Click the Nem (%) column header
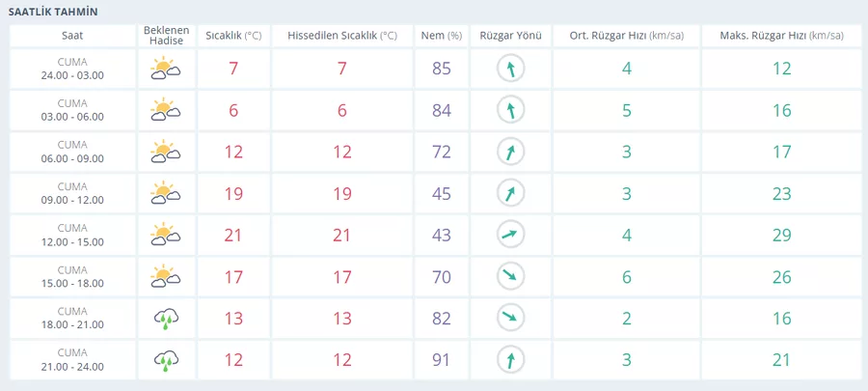The height and width of the screenshot is (391, 868). tap(441, 36)
